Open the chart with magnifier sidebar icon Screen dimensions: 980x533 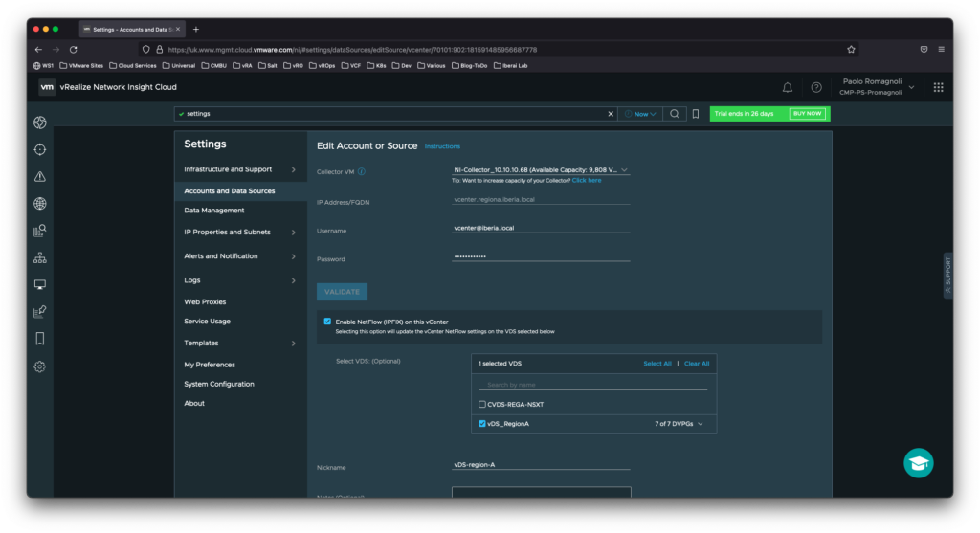[x=40, y=231]
